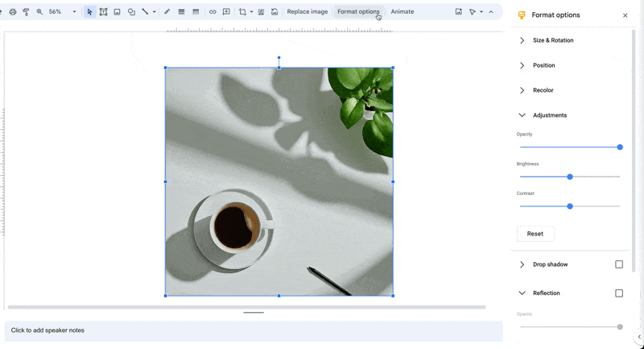Click the Reset adjustments button
Viewport: 644px width, 349px height.
click(x=535, y=234)
